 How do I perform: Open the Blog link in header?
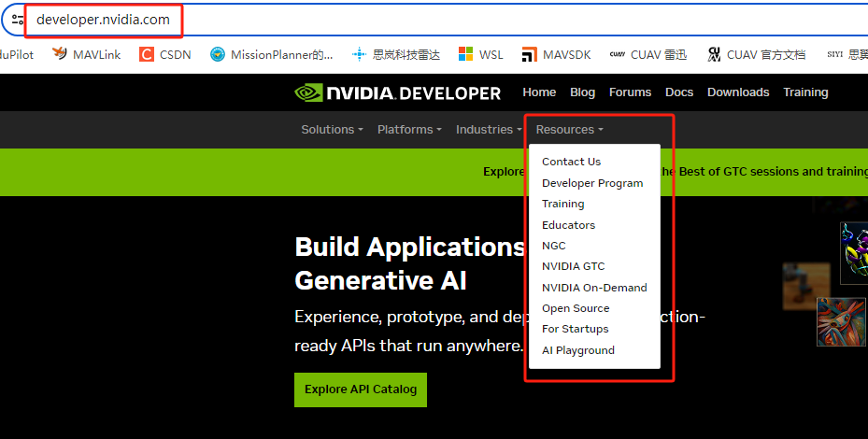coord(582,92)
